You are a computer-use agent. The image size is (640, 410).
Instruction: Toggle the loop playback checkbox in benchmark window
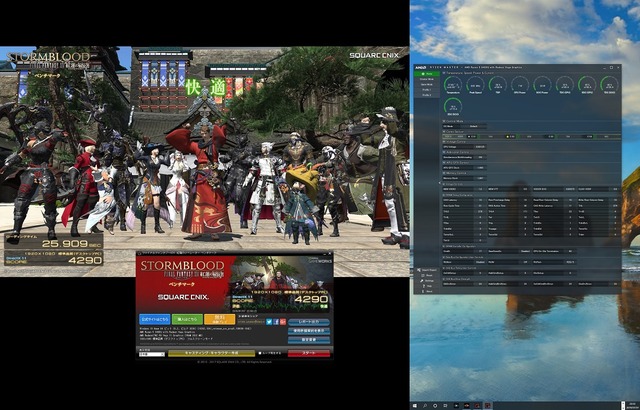click(x=260, y=353)
